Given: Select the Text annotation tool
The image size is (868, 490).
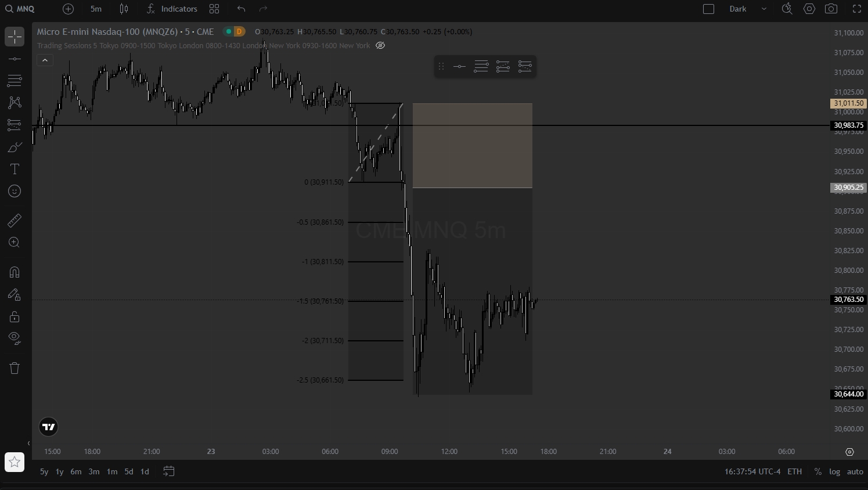Looking at the screenshot, I should [x=15, y=169].
